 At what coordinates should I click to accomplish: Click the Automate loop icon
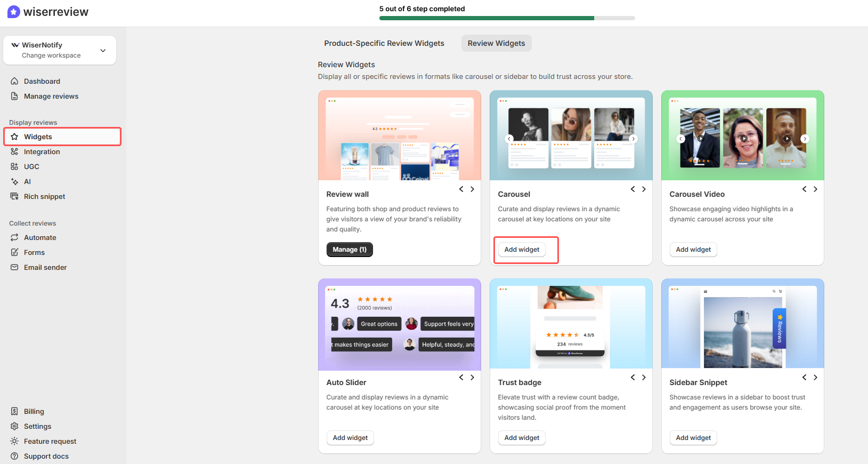pos(14,237)
